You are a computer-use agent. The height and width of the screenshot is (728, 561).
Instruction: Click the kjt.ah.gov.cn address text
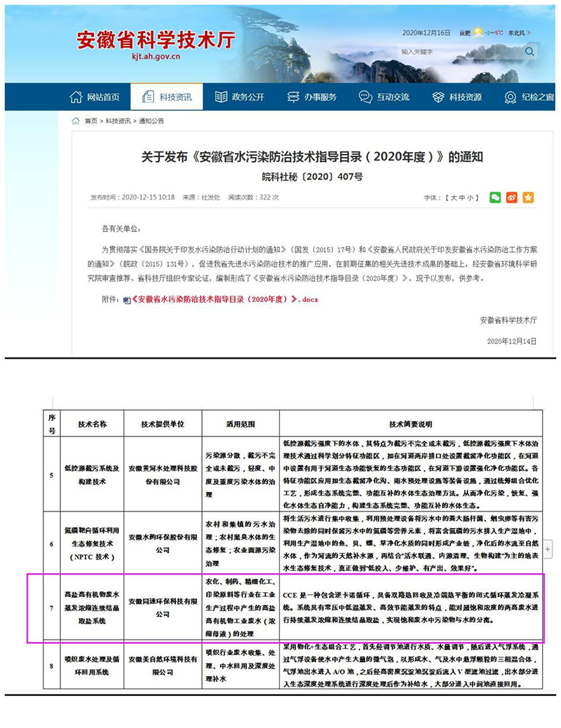(156, 57)
